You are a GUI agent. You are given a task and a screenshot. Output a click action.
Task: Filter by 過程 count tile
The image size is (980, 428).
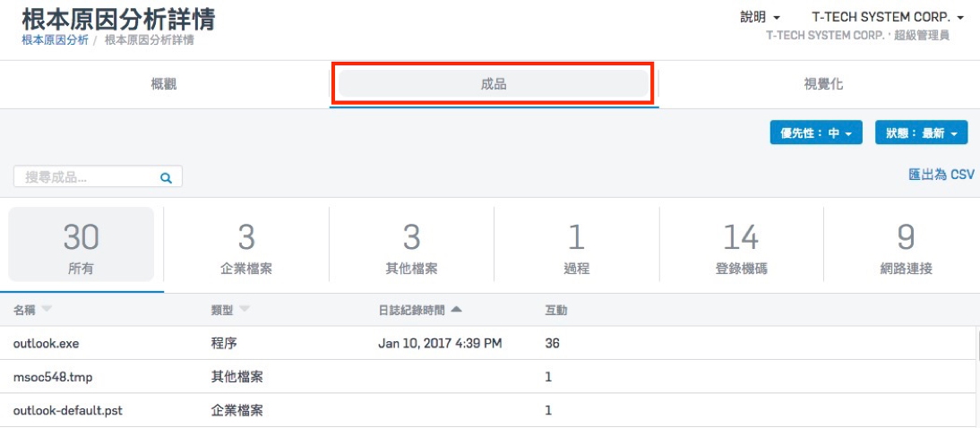tap(576, 244)
